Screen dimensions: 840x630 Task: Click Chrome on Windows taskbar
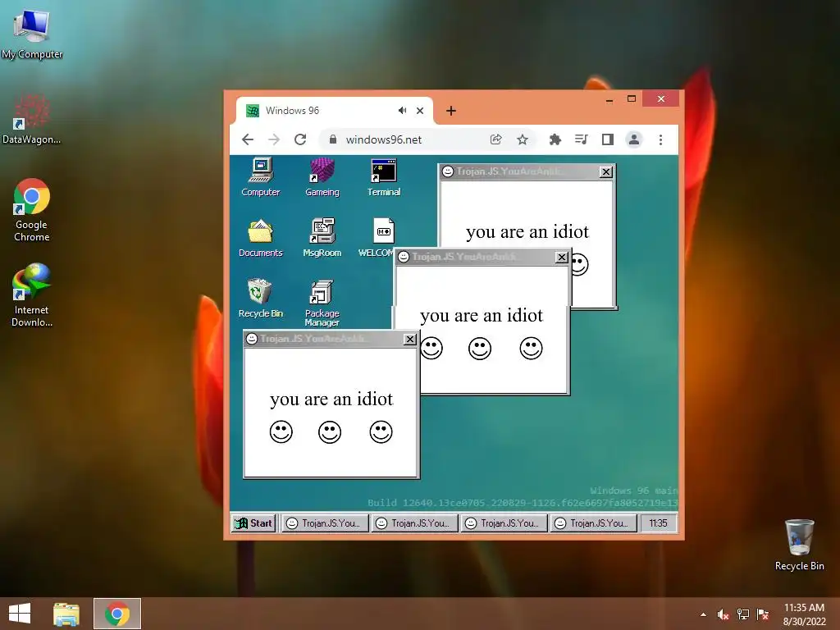117,614
